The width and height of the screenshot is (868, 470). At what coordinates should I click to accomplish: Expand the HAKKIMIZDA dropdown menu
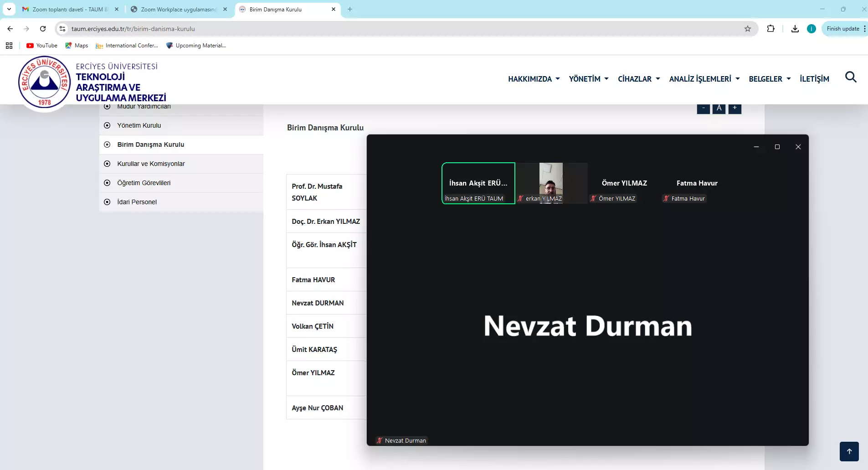pyautogui.click(x=534, y=79)
